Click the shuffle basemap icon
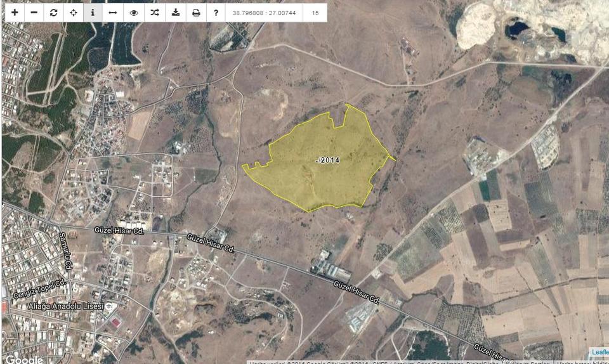Viewport: 609px width, 364px height. pyautogui.click(x=155, y=13)
